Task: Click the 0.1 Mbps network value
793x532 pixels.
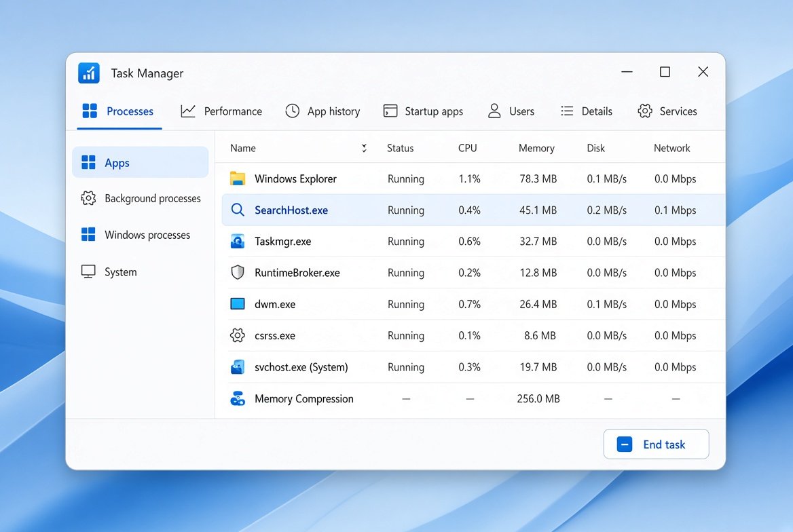Action: click(675, 210)
